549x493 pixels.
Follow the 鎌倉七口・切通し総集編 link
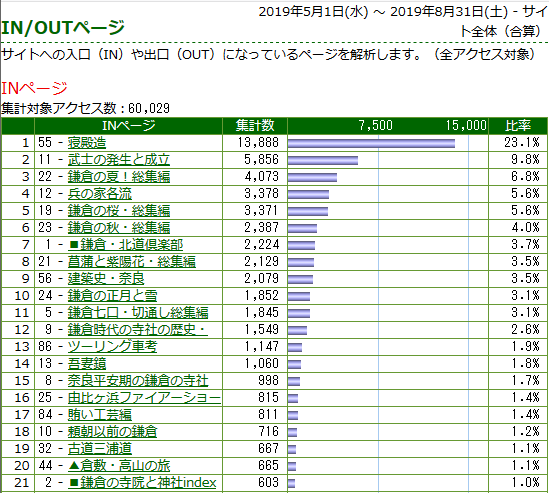138,313
